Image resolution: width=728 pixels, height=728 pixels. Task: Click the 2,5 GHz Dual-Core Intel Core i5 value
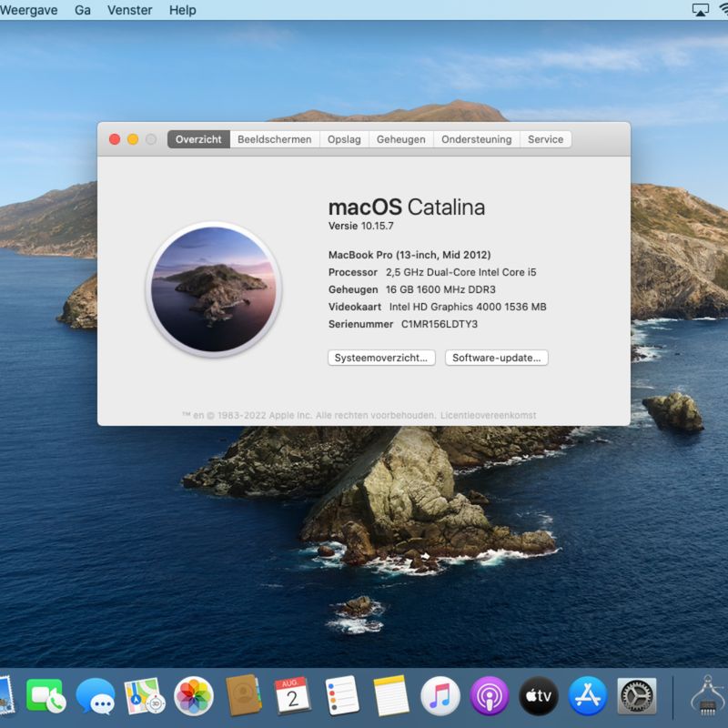click(461, 272)
